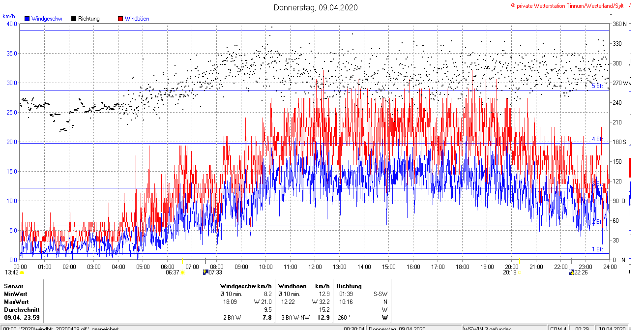The height and width of the screenshot is (330, 644).
Task: Click the Windgeschw km/h column header
Action: pyautogui.click(x=246, y=286)
